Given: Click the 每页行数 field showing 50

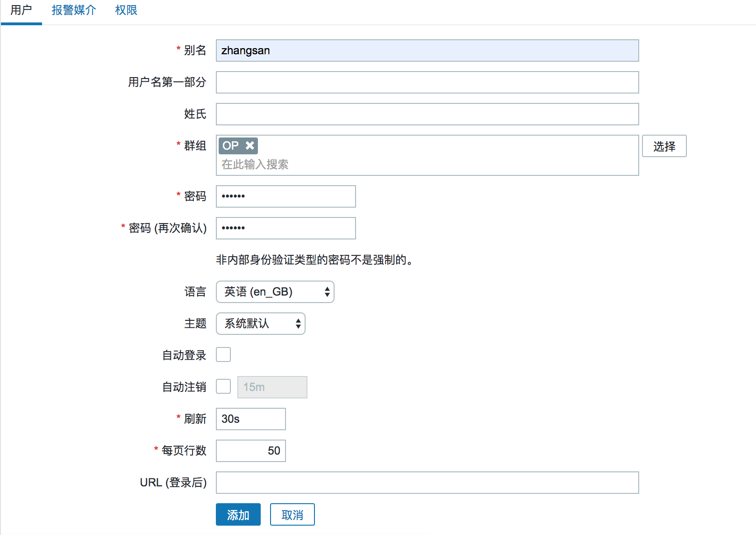Looking at the screenshot, I should [x=251, y=451].
